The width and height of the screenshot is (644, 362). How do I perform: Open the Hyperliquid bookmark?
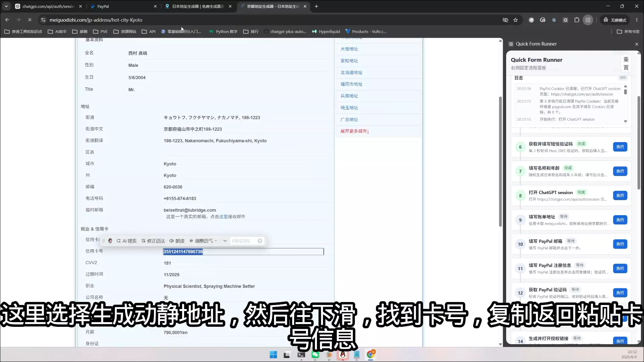326,32
